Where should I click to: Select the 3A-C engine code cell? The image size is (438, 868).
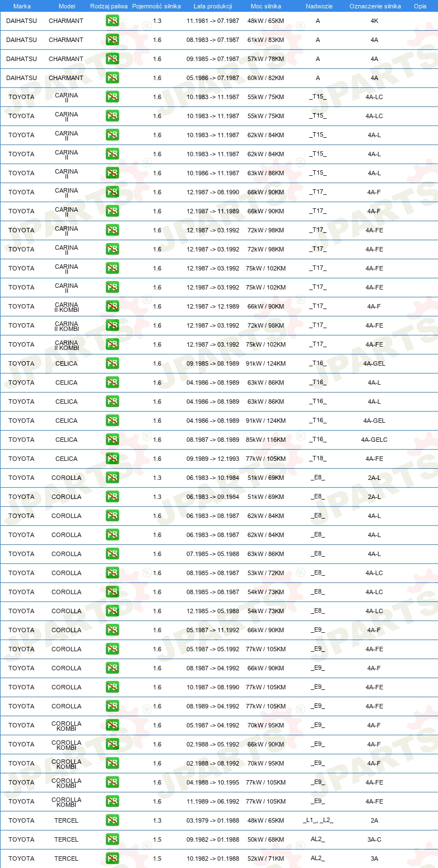(374, 839)
